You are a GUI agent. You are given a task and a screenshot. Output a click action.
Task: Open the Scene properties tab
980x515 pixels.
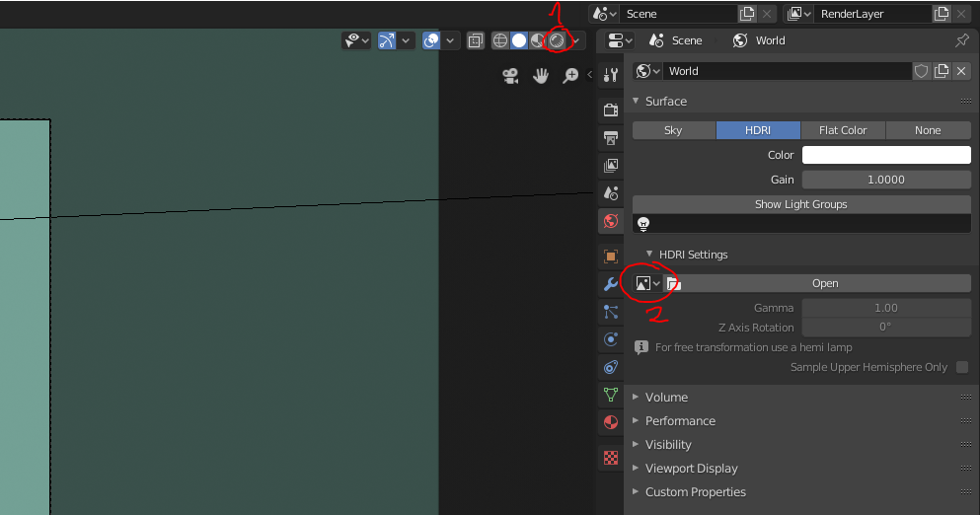611,193
